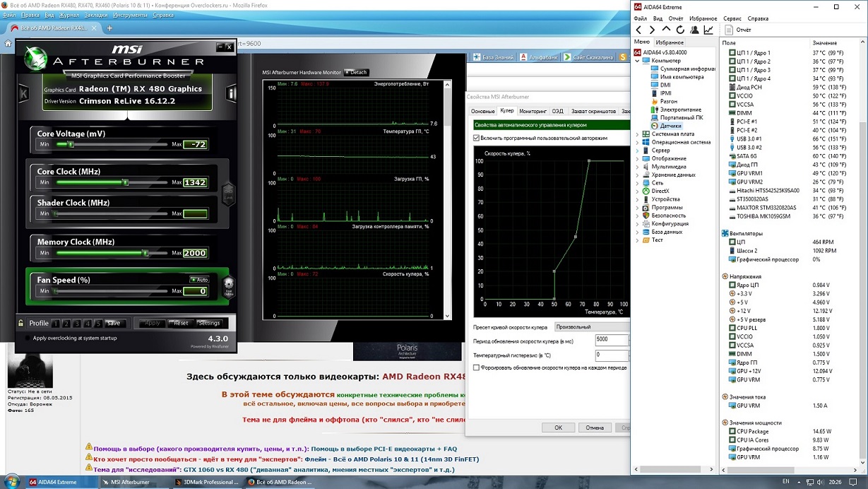The width and height of the screenshot is (868, 489).
Task: Click the Detach button on hardware monitor
Action: [357, 72]
